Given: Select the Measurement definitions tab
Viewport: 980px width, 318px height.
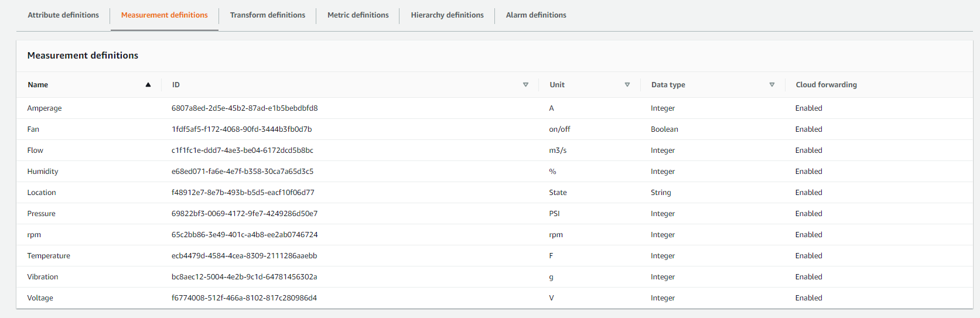Looking at the screenshot, I should (x=164, y=15).
